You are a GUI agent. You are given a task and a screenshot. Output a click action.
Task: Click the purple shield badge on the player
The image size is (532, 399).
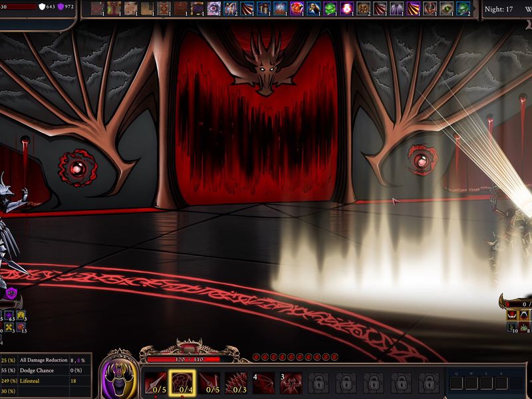click(11, 293)
